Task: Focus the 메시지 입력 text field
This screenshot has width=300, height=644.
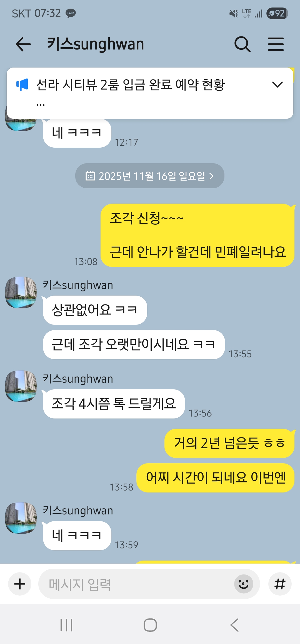Action: [136, 584]
